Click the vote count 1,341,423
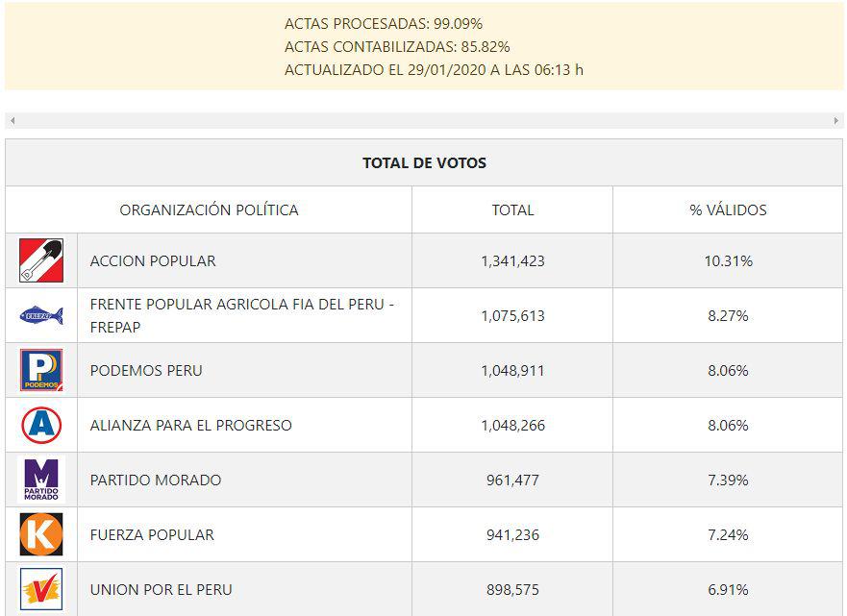Viewport: 847px width, 616px height. click(x=512, y=259)
